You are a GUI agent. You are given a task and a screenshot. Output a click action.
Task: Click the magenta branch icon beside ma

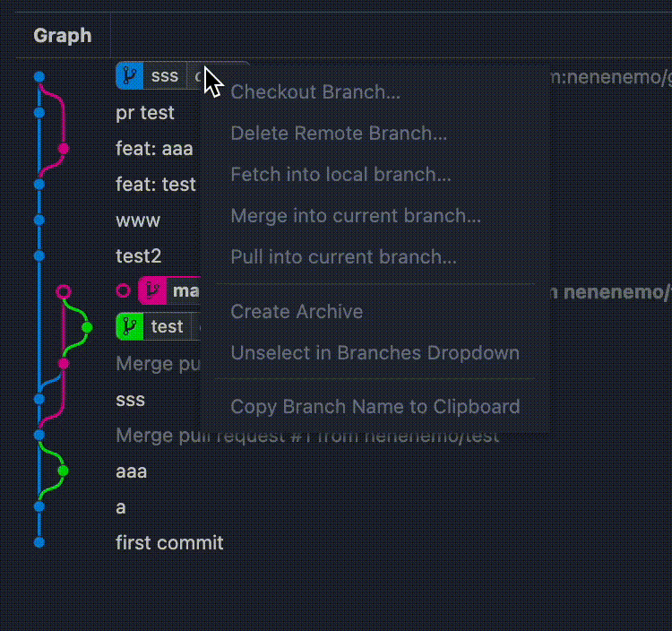(152, 290)
